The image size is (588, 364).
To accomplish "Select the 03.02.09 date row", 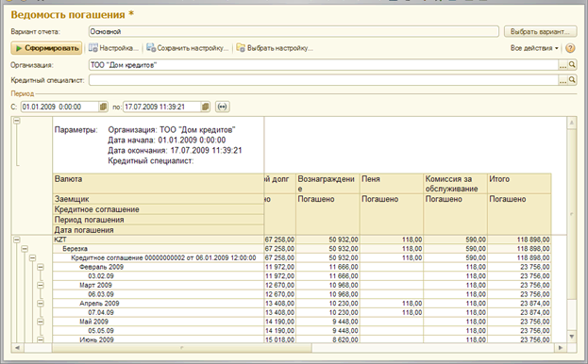I will 159,276.
